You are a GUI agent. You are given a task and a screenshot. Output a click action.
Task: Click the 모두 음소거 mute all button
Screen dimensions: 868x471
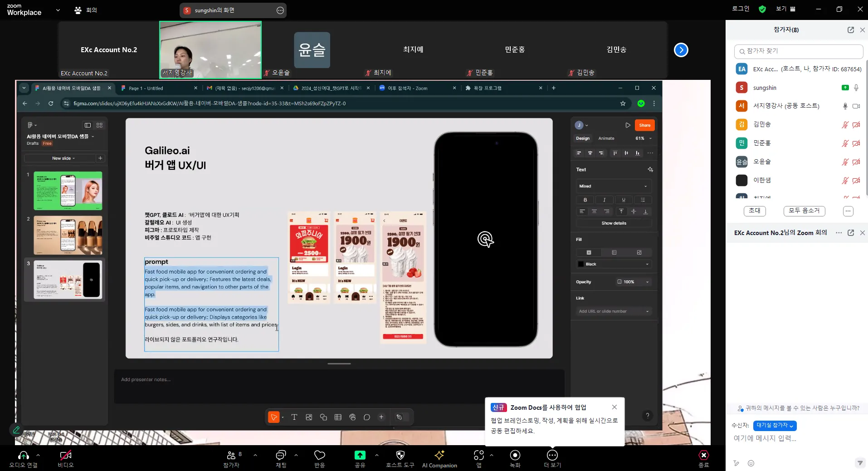coord(804,211)
